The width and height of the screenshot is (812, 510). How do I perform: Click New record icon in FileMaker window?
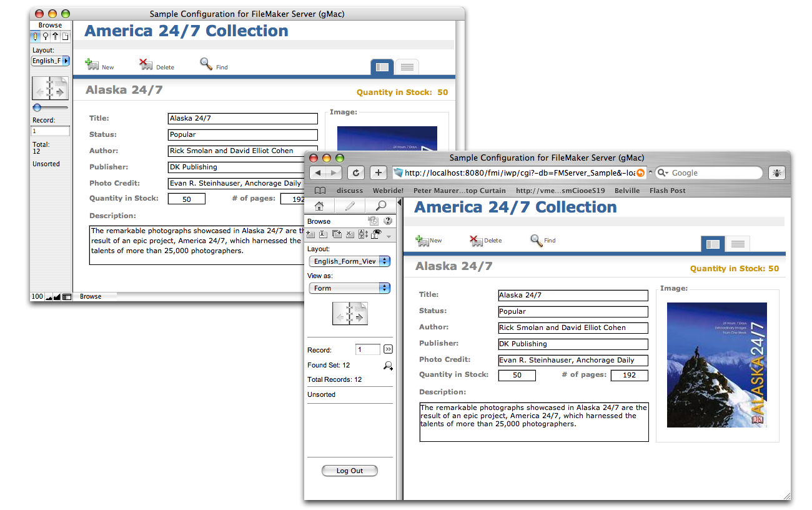[x=92, y=64]
